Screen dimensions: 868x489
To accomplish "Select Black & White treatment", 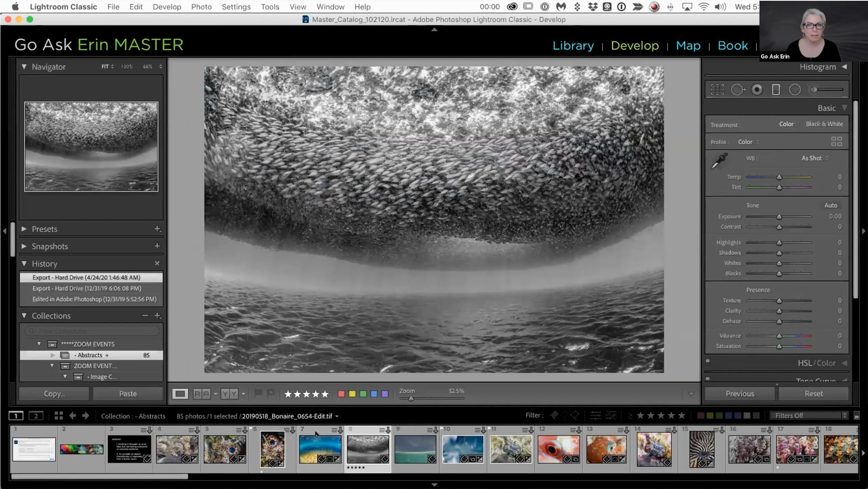I will click(x=824, y=124).
